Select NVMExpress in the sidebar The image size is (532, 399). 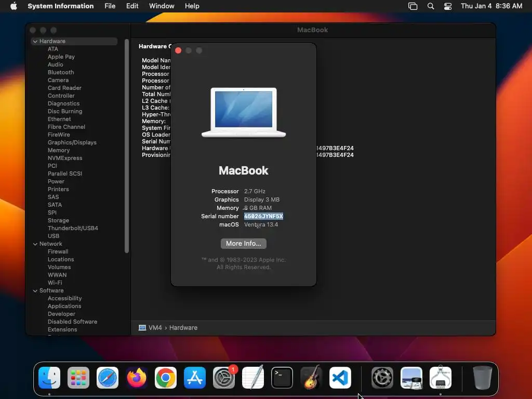(65, 158)
